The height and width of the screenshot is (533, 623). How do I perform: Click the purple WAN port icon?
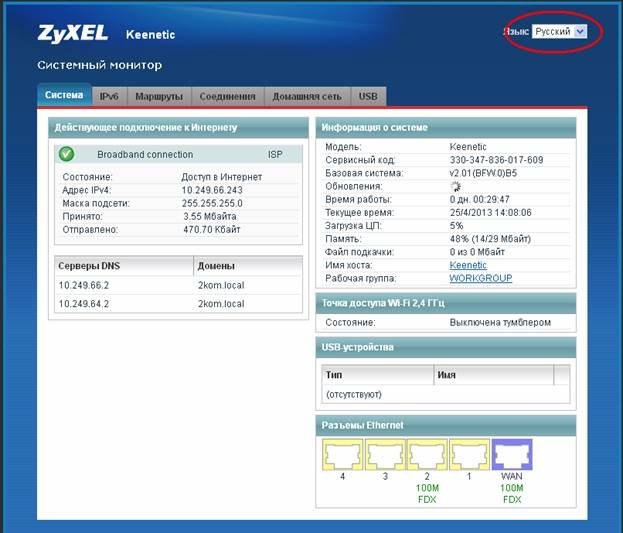coord(512,456)
